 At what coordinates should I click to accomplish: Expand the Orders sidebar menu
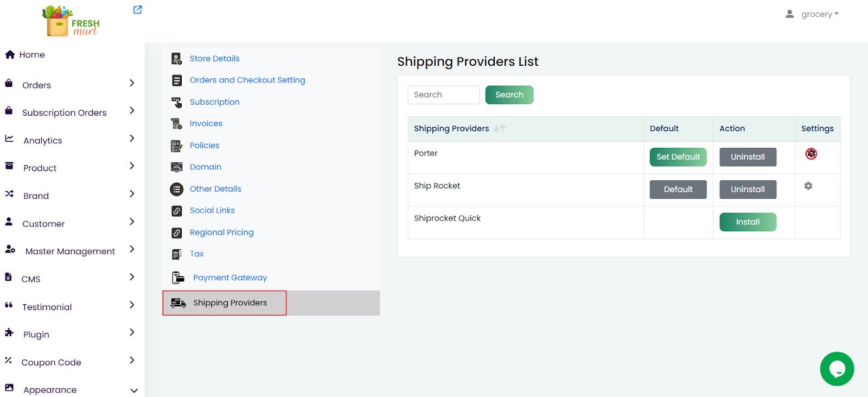click(x=131, y=83)
